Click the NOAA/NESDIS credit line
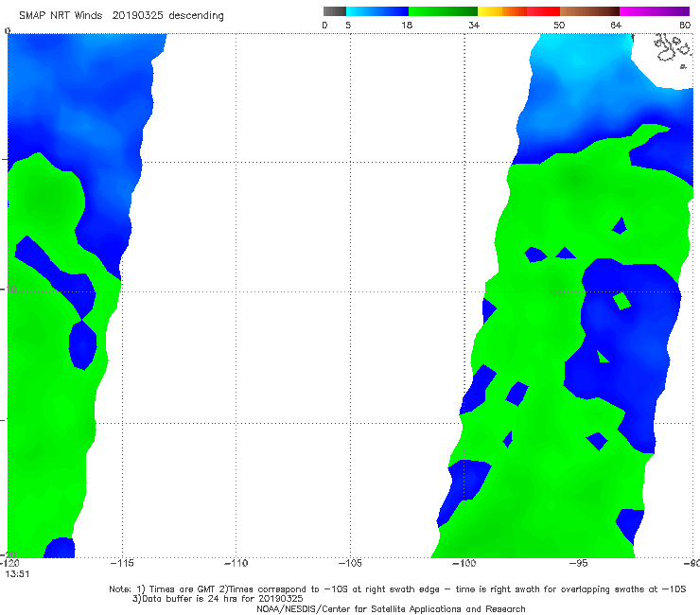 391,609
